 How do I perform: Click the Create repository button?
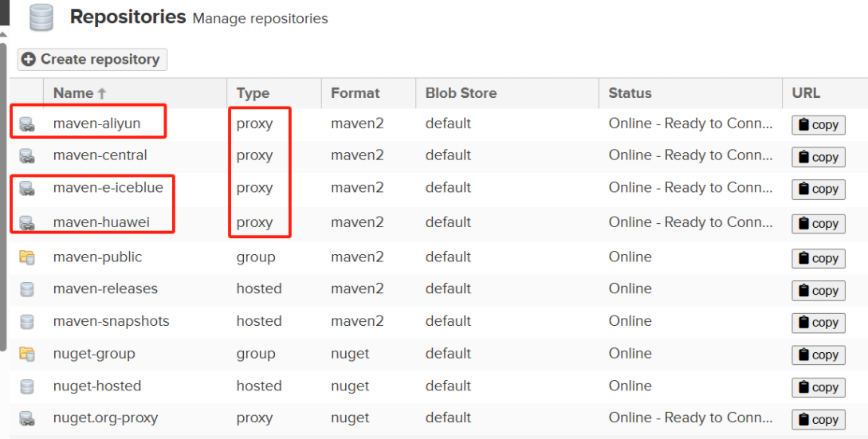point(92,59)
